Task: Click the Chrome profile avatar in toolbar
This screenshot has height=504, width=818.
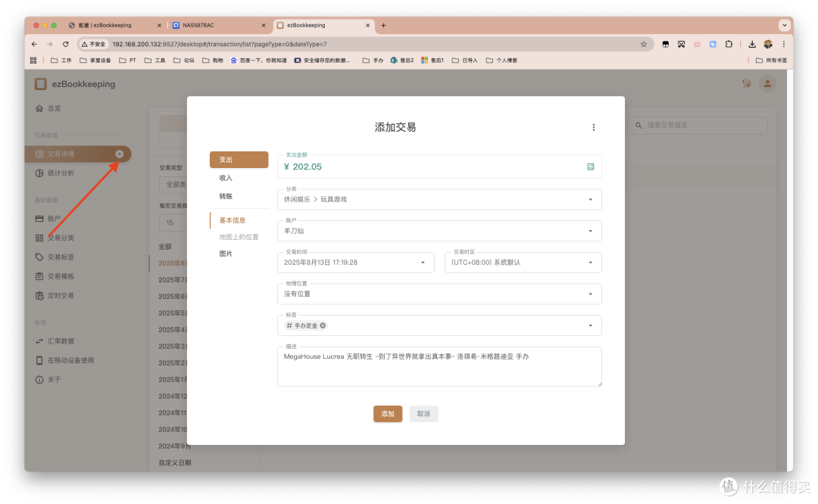Action: tap(768, 45)
